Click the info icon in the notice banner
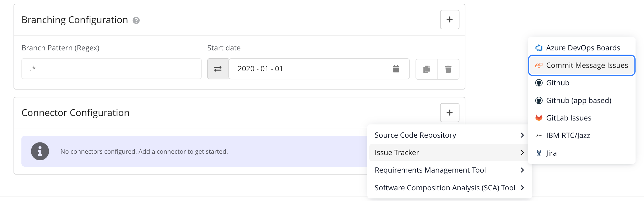 click(40, 151)
